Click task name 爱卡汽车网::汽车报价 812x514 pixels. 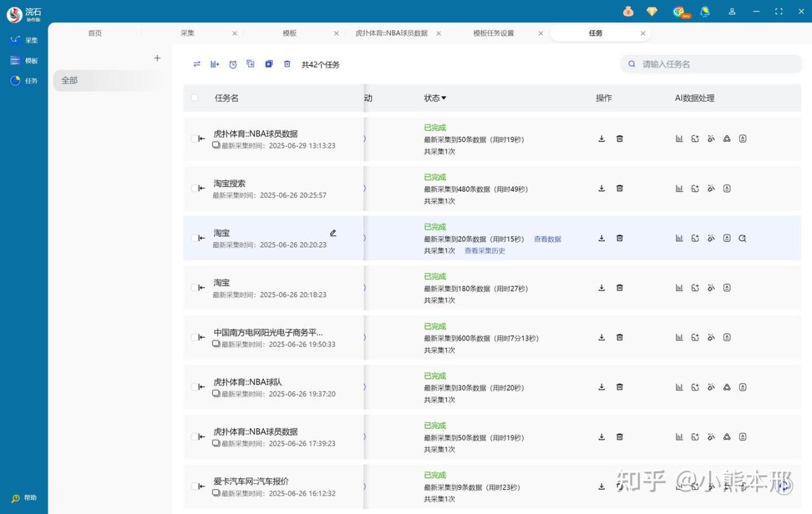pos(251,481)
